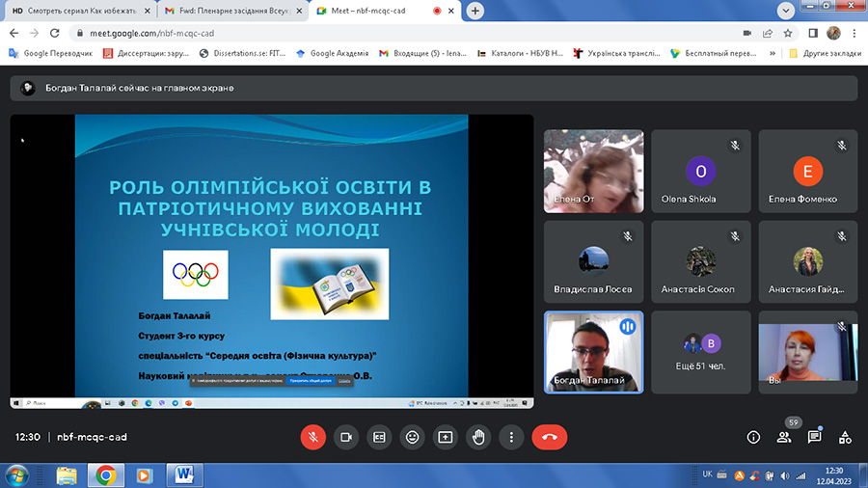Viewport: 868px width, 488px height.
Task: Open the 'Другие закладки' bookmarks folder
Action: pos(823,53)
